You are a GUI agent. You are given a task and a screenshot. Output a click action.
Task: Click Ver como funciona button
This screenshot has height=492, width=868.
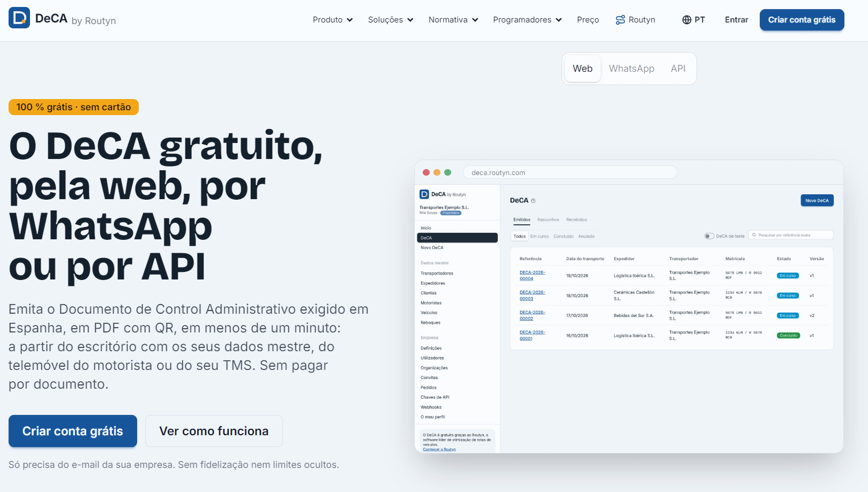coord(214,431)
